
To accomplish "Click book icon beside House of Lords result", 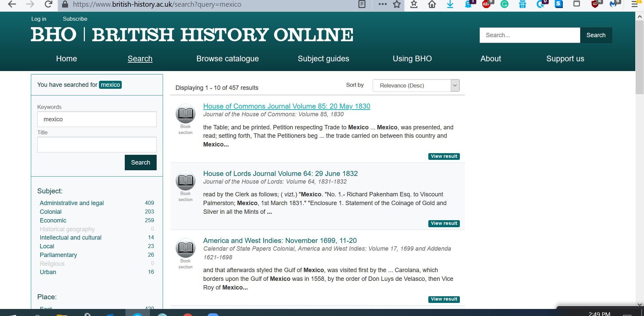I will (185, 181).
